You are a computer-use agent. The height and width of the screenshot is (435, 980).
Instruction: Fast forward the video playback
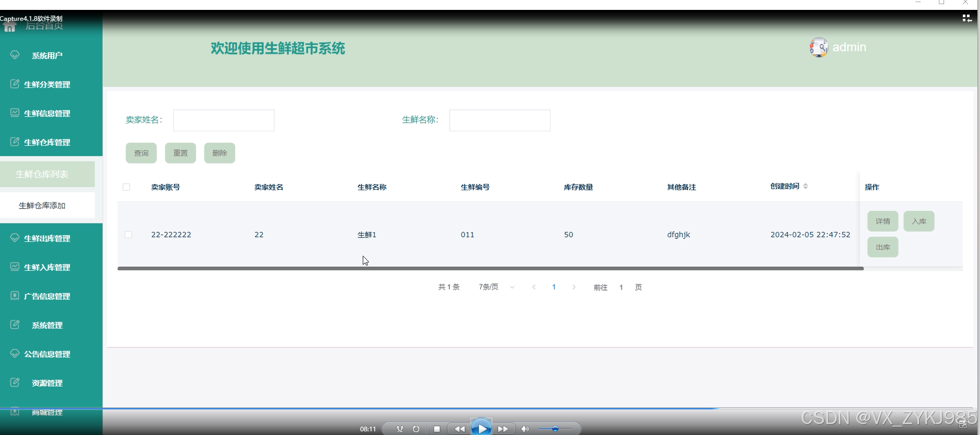[503, 429]
